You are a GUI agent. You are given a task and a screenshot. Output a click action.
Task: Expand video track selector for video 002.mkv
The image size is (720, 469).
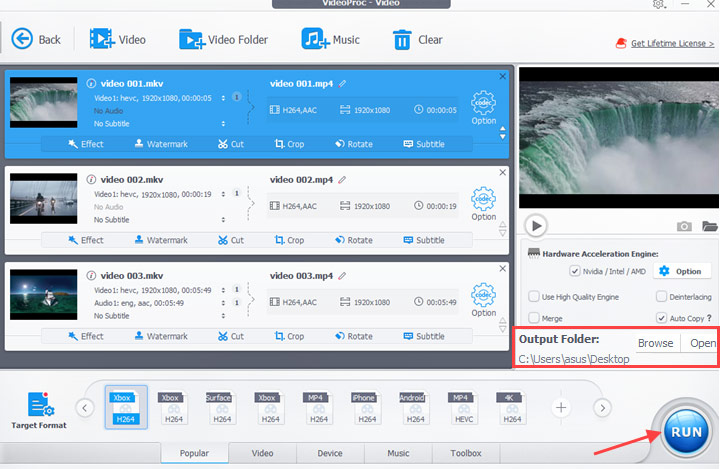(x=223, y=194)
